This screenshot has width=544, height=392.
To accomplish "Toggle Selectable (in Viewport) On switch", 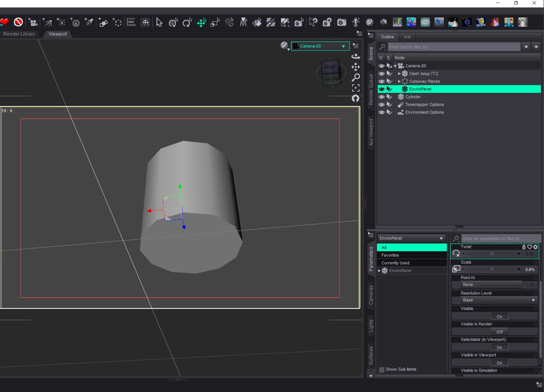I will [499, 347].
